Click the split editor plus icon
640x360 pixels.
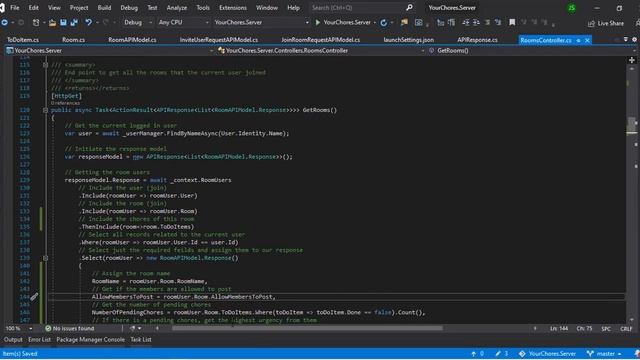pyautogui.click(x=632, y=60)
